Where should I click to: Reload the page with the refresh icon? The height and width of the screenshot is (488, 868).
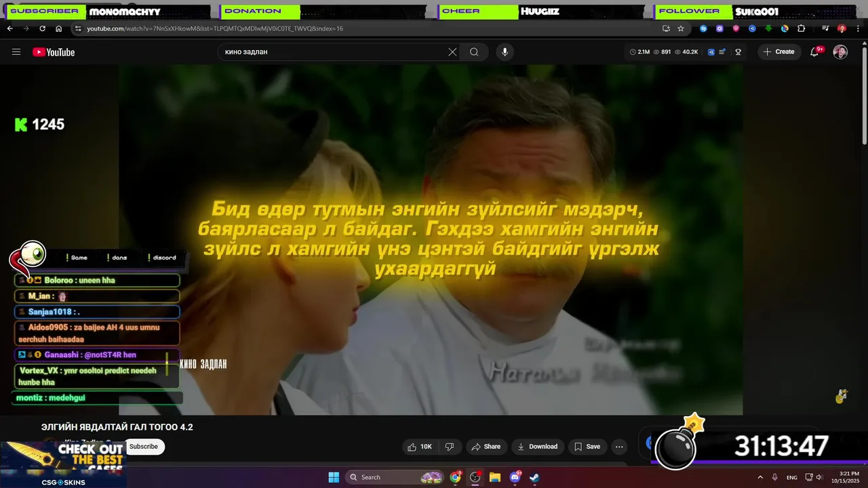[42, 28]
